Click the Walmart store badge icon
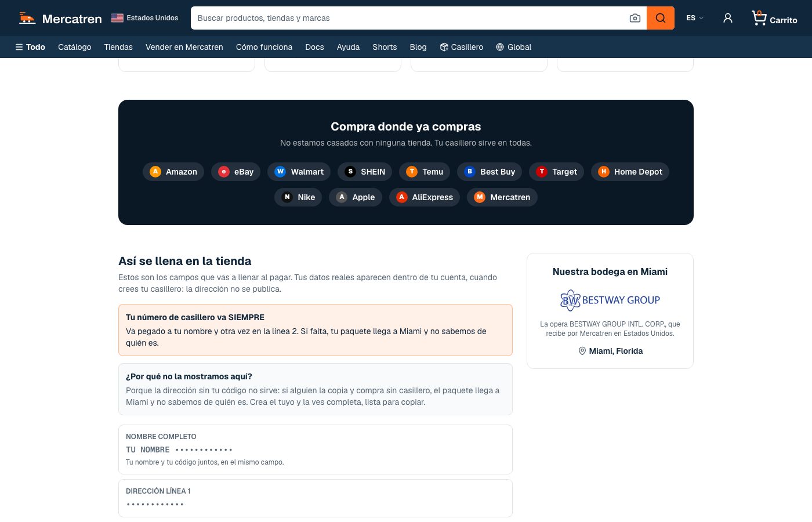812x522 pixels. (x=281, y=172)
